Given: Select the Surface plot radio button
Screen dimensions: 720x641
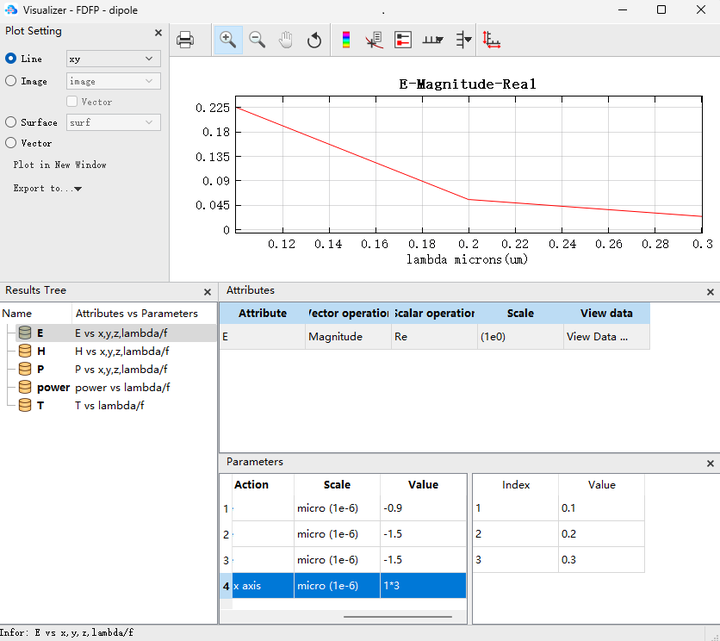Looking at the screenshot, I should click(11, 122).
